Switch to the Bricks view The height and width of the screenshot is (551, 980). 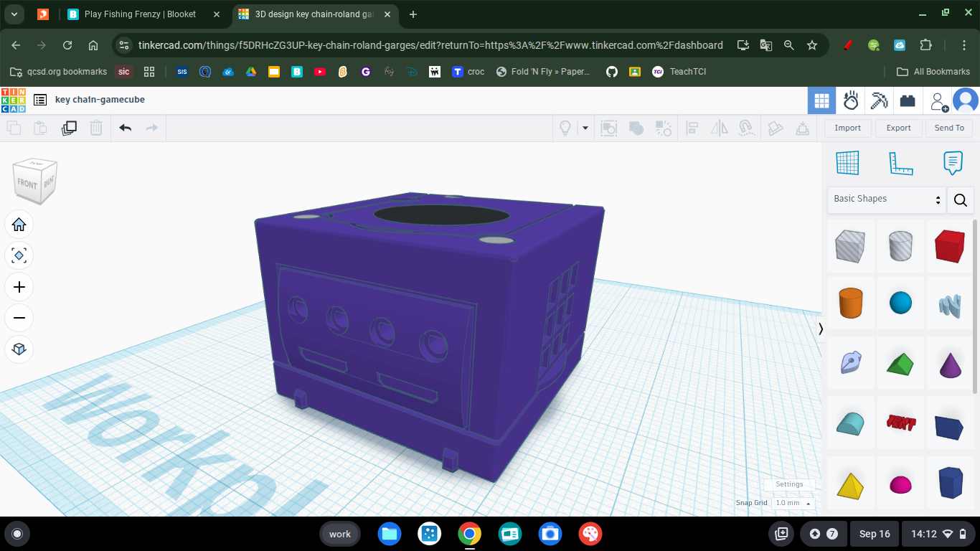click(908, 100)
